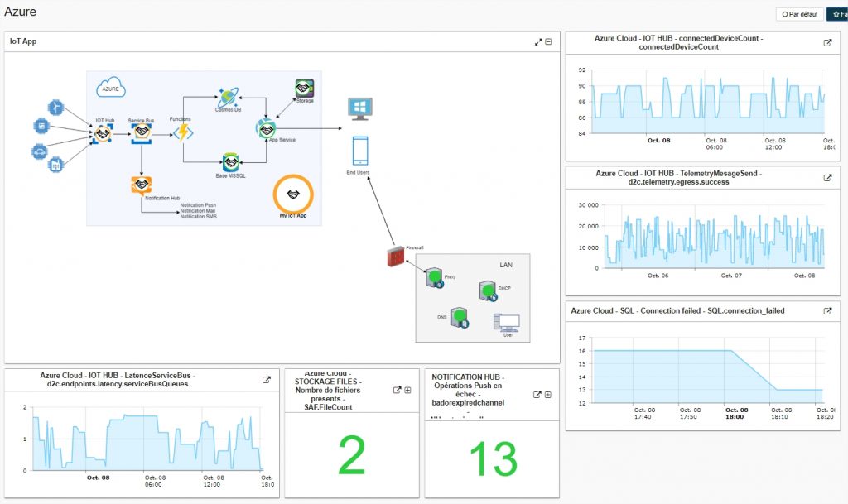Image resolution: width=848 pixels, height=504 pixels.
Task: Expand the IoT App widget to fullscreen
Action: tap(538, 41)
